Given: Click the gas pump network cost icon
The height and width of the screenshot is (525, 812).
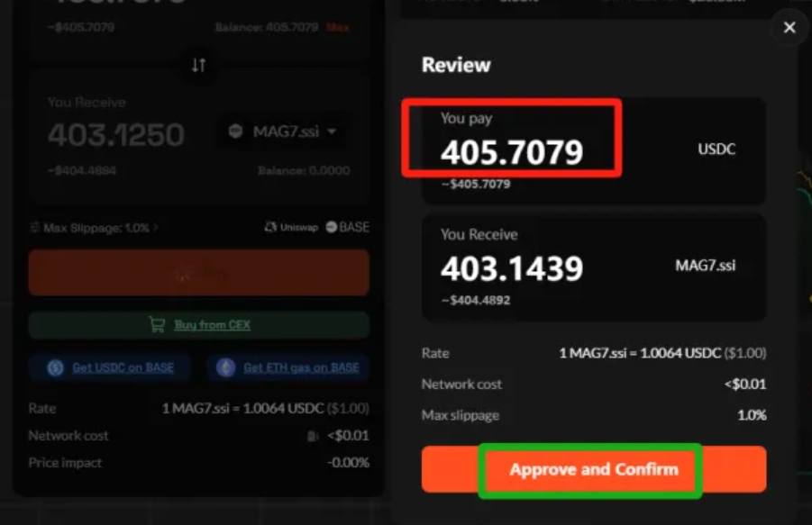Looking at the screenshot, I should [x=313, y=436].
